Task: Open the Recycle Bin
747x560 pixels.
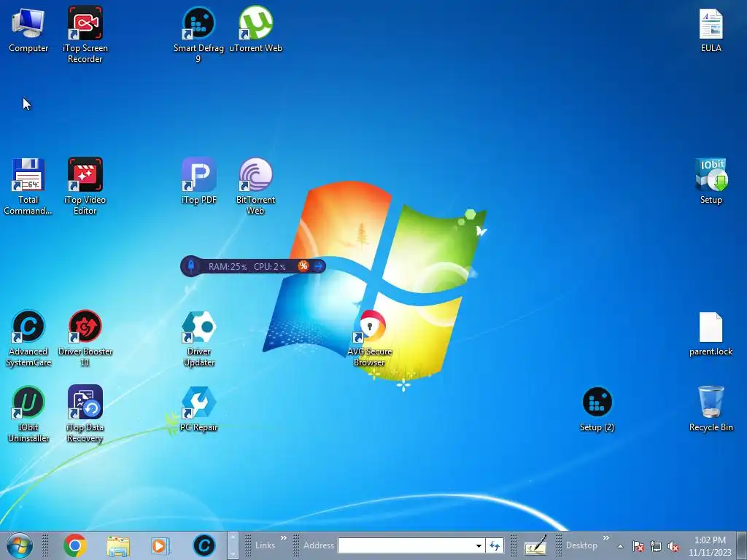Action: [x=711, y=409]
